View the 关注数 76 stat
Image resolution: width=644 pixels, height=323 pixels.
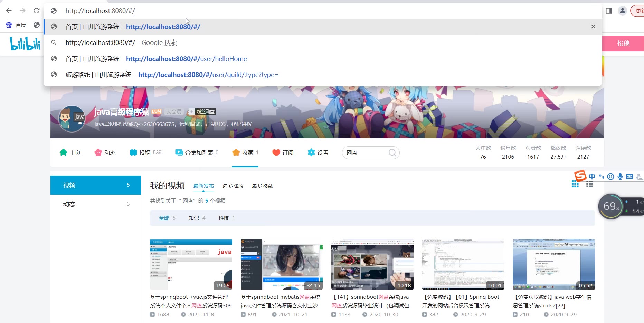(x=483, y=152)
